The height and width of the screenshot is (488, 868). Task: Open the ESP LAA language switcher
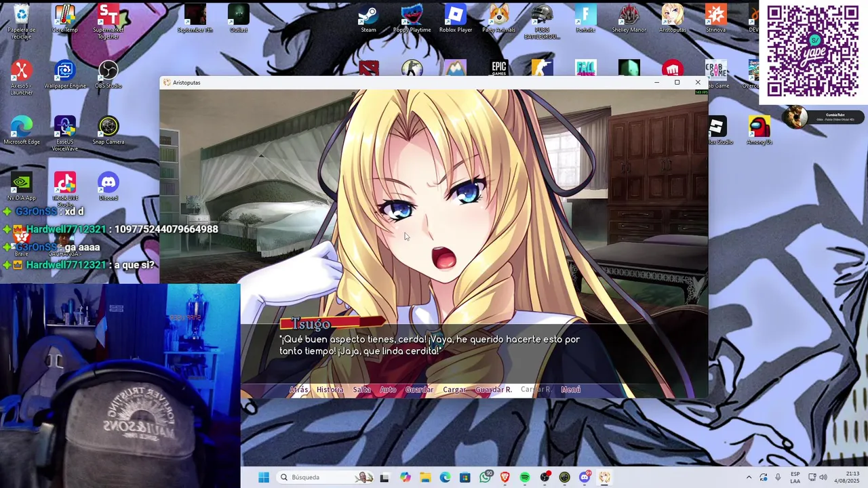(795, 477)
